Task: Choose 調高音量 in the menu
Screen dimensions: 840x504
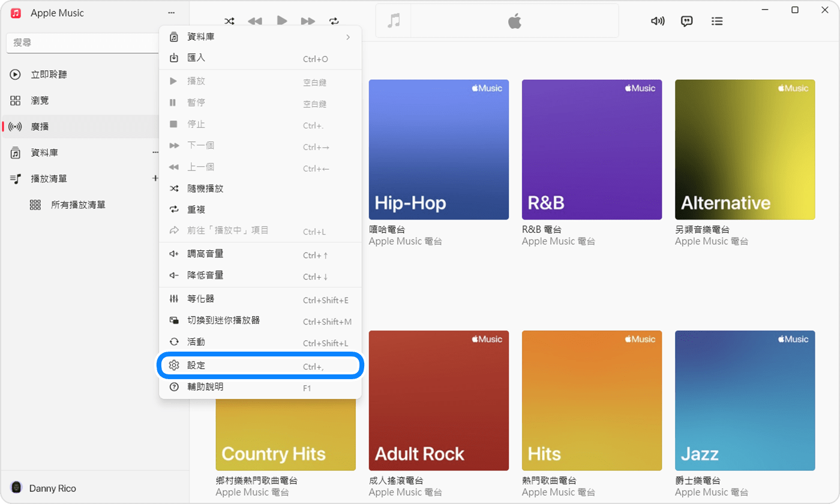Action: click(260, 254)
